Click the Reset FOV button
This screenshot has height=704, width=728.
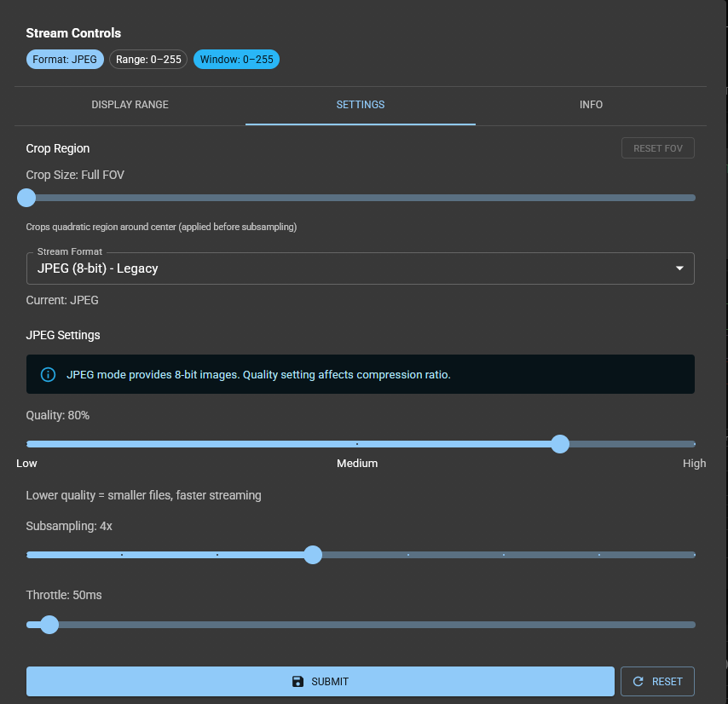click(x=658, y=148)
